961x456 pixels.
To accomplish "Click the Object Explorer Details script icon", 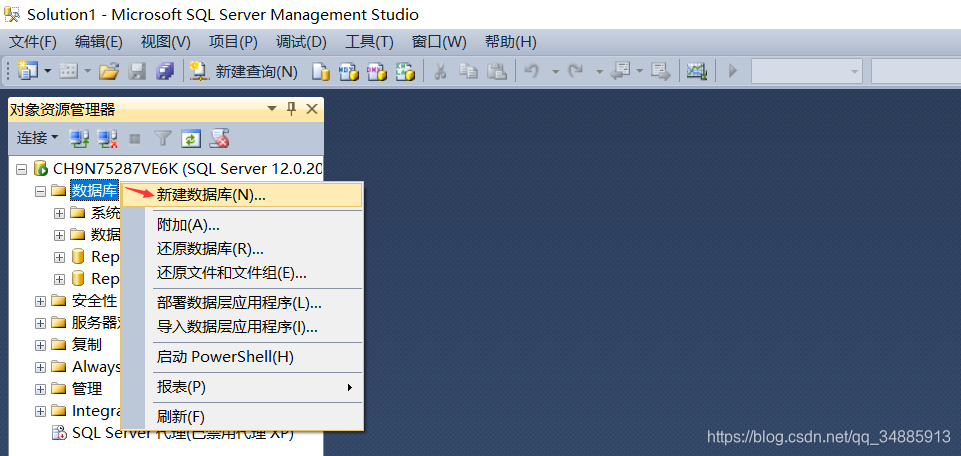I will click(x=219, y=139).
